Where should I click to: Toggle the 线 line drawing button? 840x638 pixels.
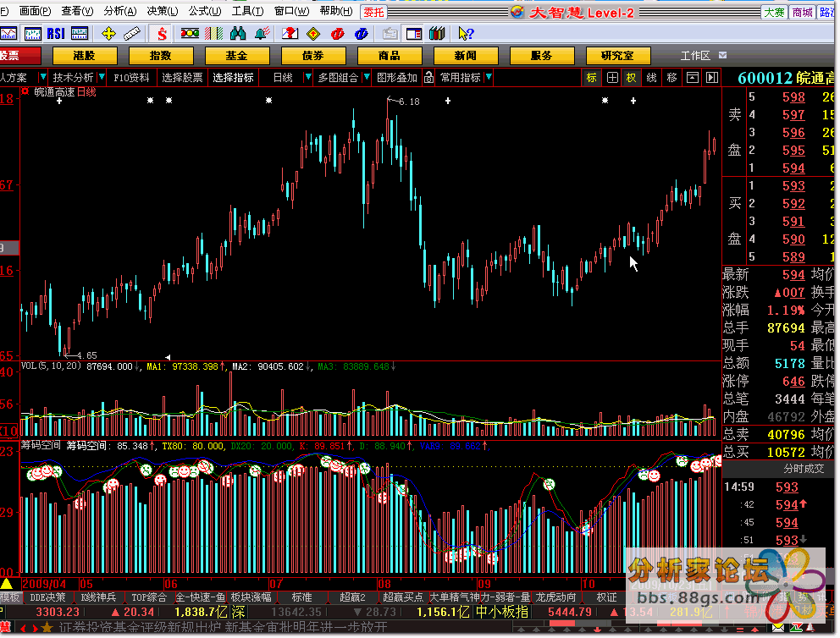(x=651, y=78)
